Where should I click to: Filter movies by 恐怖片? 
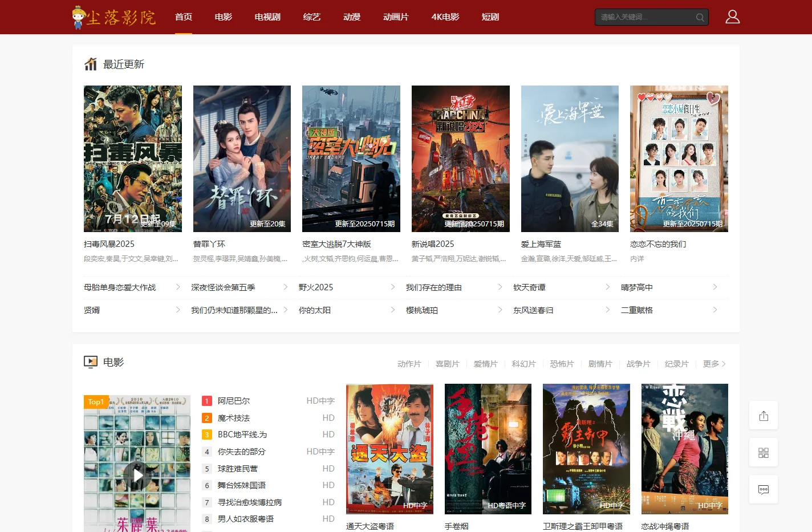tap(562, 364)
